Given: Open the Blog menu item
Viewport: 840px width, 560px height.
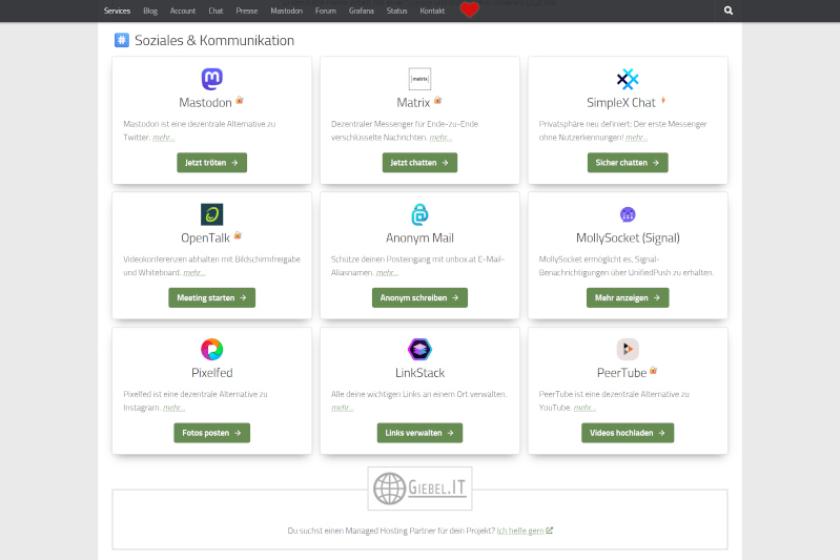Looking at the screenshot, I should (x=151, y=11).
